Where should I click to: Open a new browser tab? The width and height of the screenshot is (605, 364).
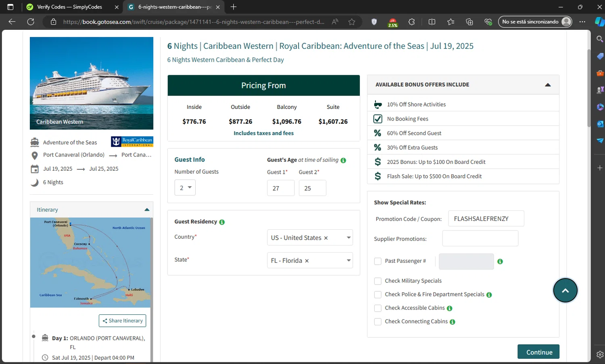pos(234,7)
